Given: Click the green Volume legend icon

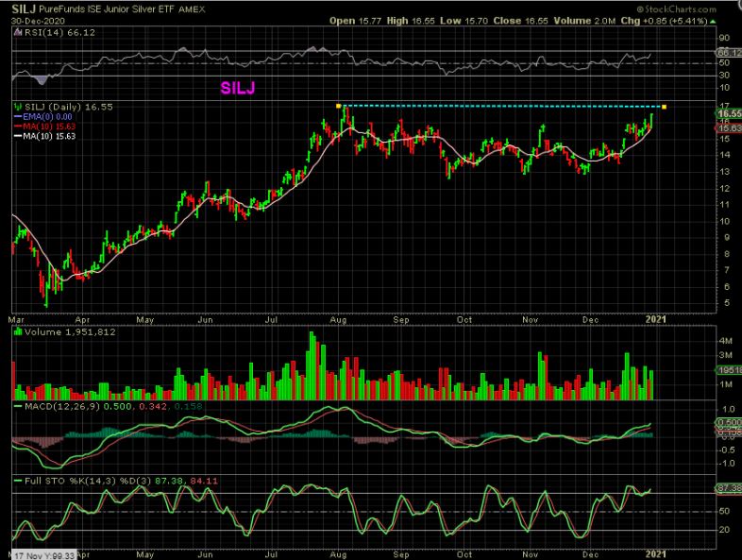Looking at the screenshot, I should 18,331.
